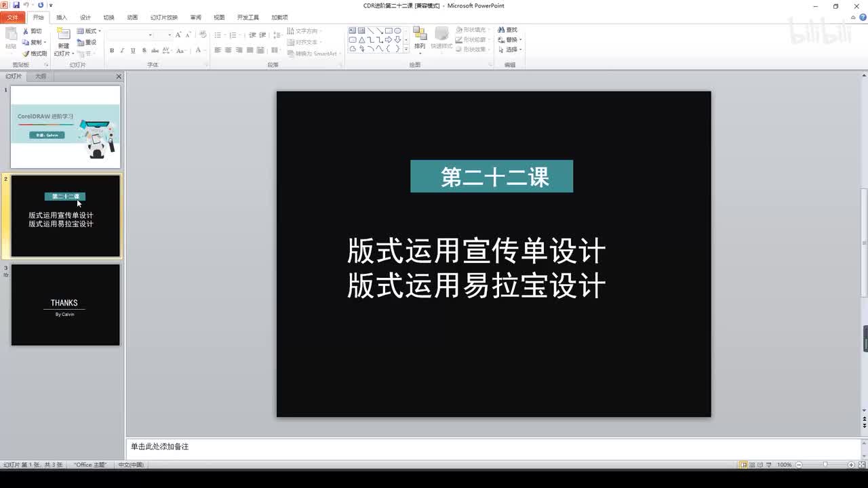This screenshot has width=868, height=488.
Task: Open the font color A dropdown
Action: 201,50
